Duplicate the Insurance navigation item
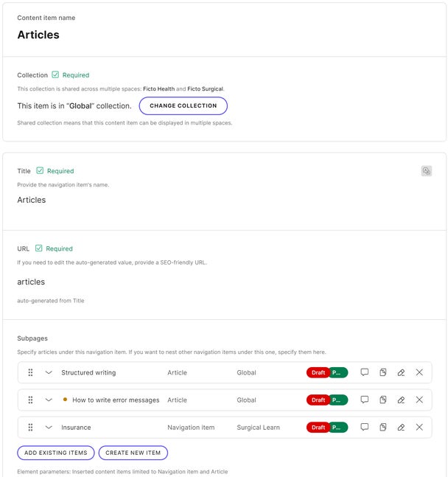 coord(383,427)
